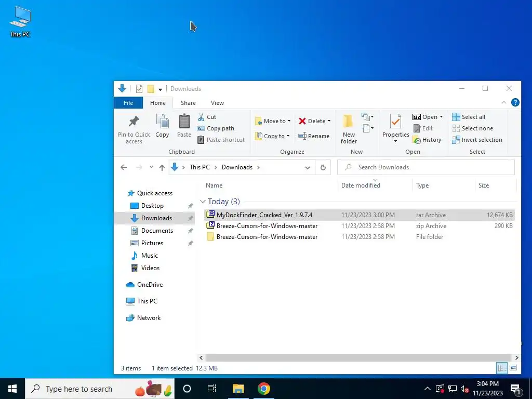The image size is (532, 399).
Task: Open Pictures in navigation pane
Action: click(152, 243)
